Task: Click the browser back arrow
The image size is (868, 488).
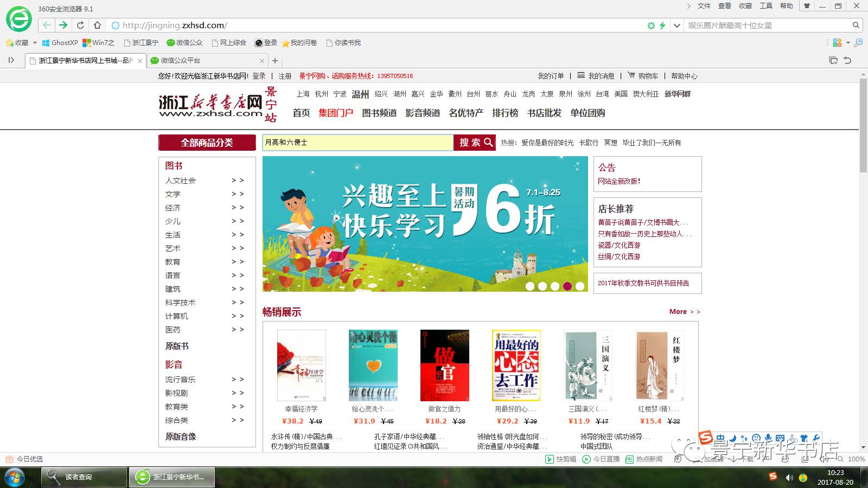Action: point(47,25)
